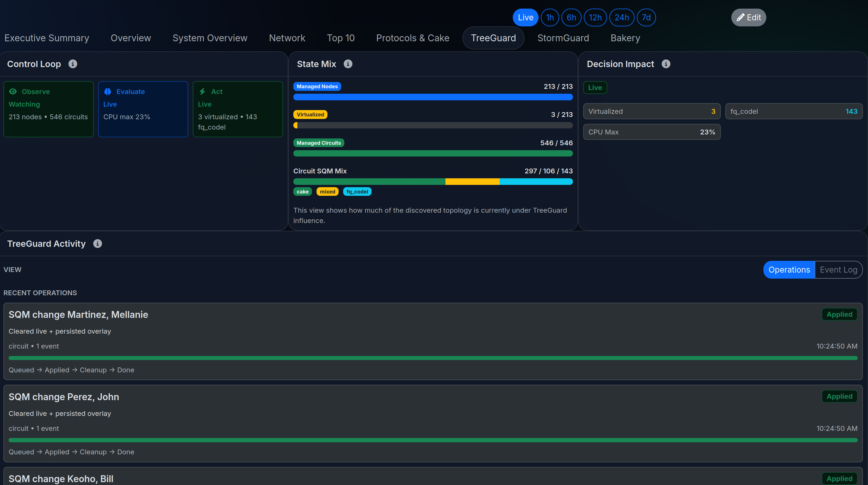Click the yellow Virtualized badge in State Mix
This screenshot has width=868, height=485.
tap(310, 115)
